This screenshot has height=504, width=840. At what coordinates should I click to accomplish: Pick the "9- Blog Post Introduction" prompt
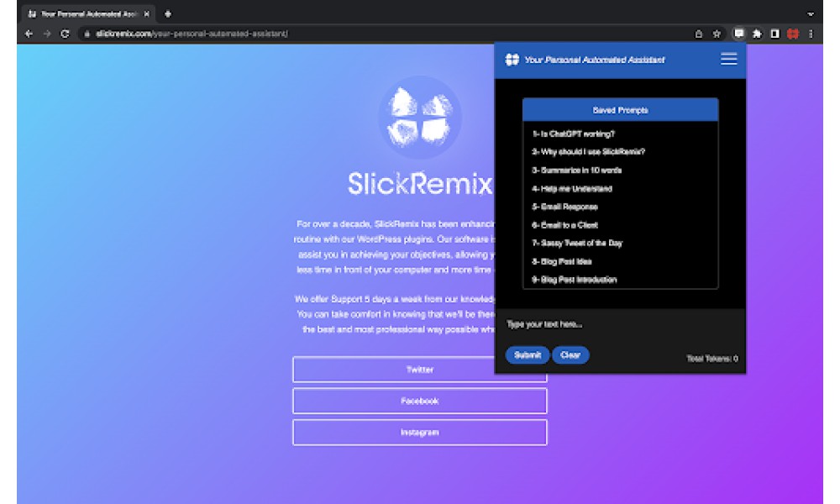tap(575, 280)
